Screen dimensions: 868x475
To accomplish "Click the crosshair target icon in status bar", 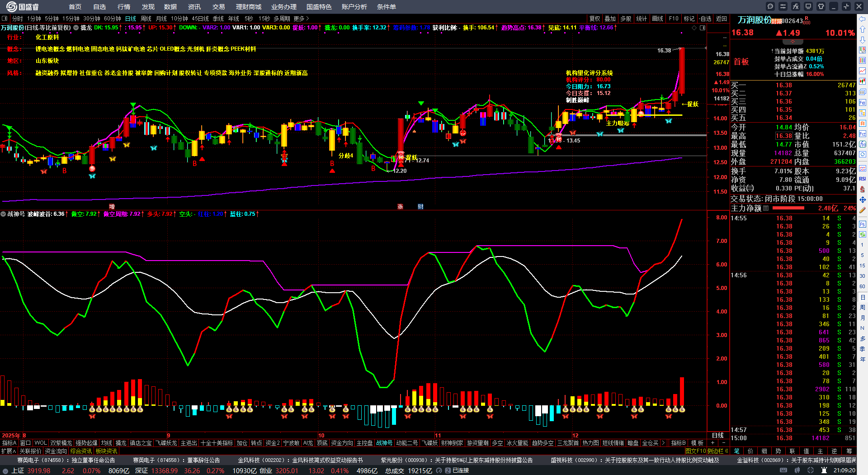I will tap(811, 470).
